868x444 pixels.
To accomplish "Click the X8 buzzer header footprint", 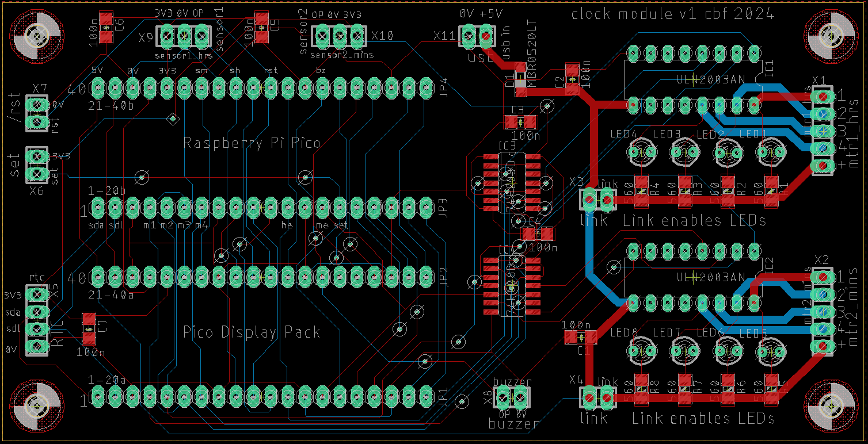I will pyautogui.click(x=512, y=396).
